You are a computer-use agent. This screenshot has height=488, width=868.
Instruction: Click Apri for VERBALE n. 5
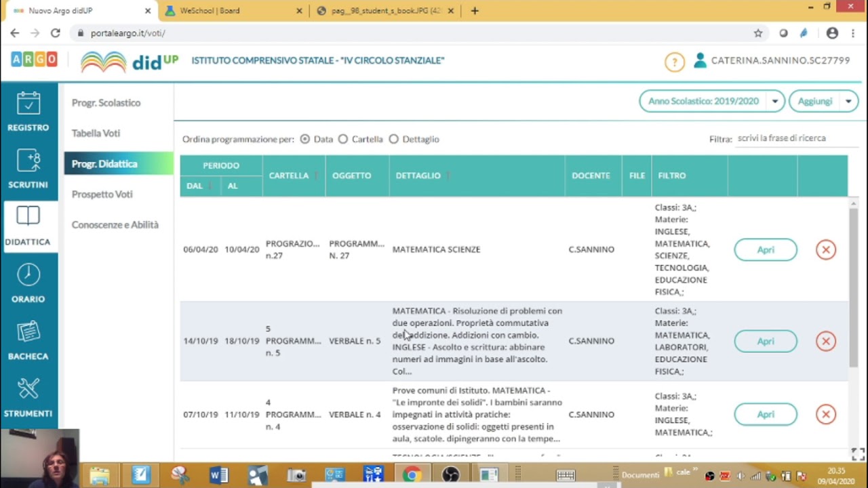coord(766,341)
